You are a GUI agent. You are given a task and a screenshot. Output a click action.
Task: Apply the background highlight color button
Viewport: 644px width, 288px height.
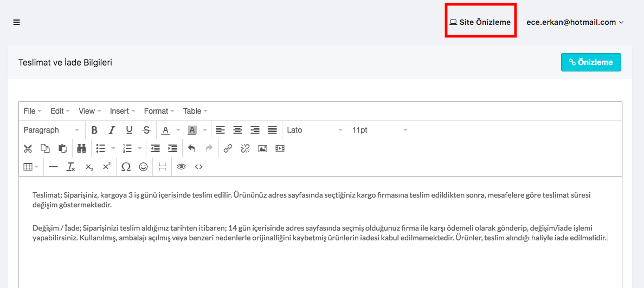click(x=192, y=130)
